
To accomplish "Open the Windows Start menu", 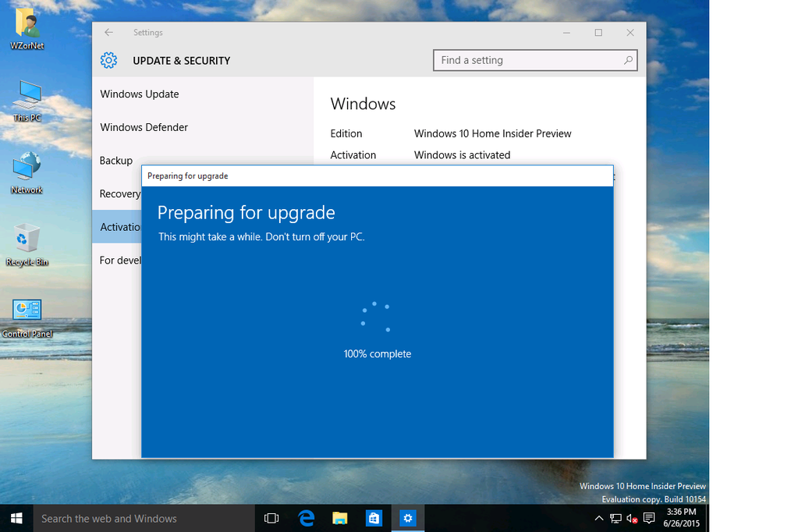I will (16, 518).
